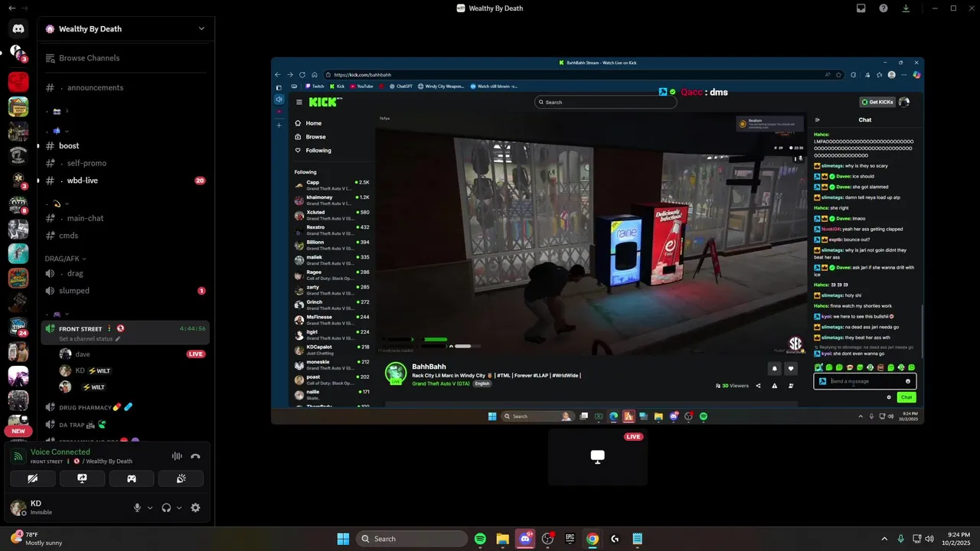Open File Explorer from the taskbar
The height and width of the screenshot is (551, 980).
(x=502, y=539)
